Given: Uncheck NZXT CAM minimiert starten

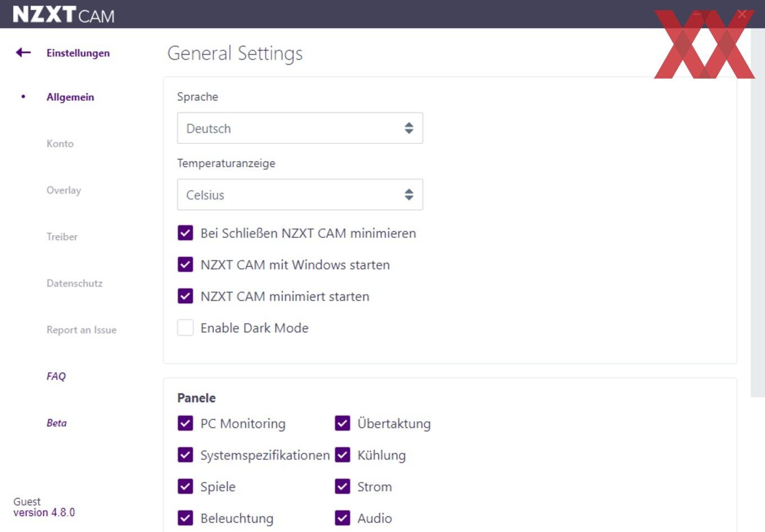Looking at the screenshot, I should [185, 296].
